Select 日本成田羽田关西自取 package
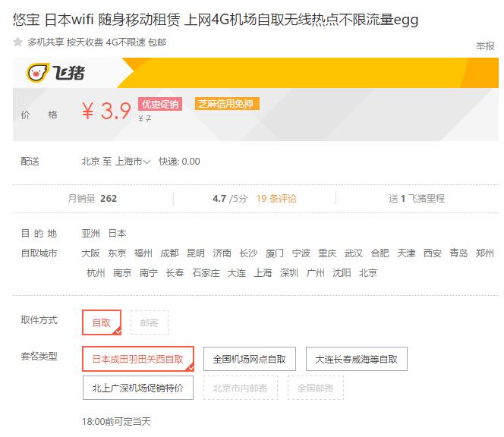The height and width of the screenshot is (437, 504). click(138, 359)
